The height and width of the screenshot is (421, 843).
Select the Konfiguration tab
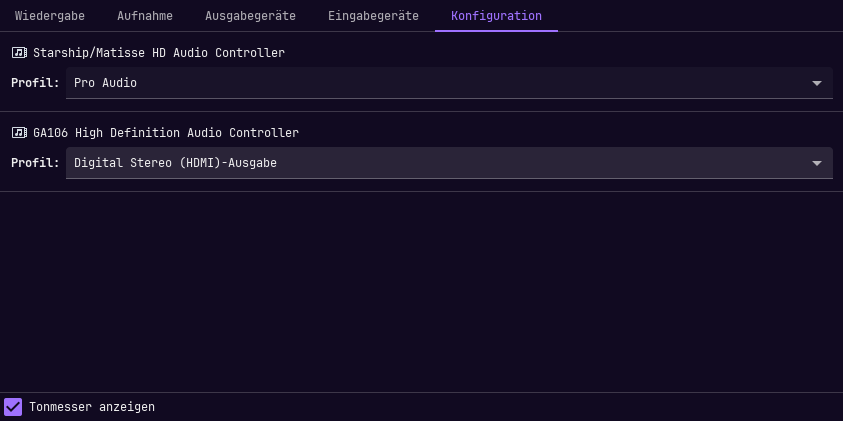[496, 16]
